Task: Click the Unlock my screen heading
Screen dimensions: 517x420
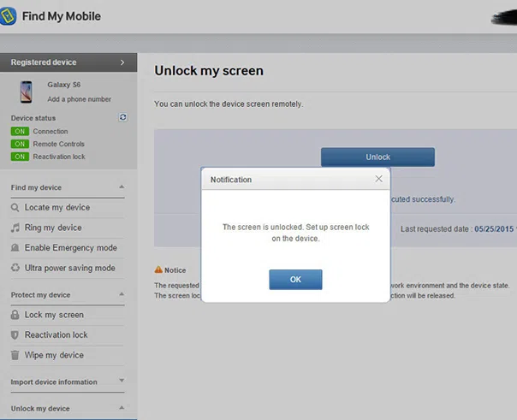Action: (209, 71)
